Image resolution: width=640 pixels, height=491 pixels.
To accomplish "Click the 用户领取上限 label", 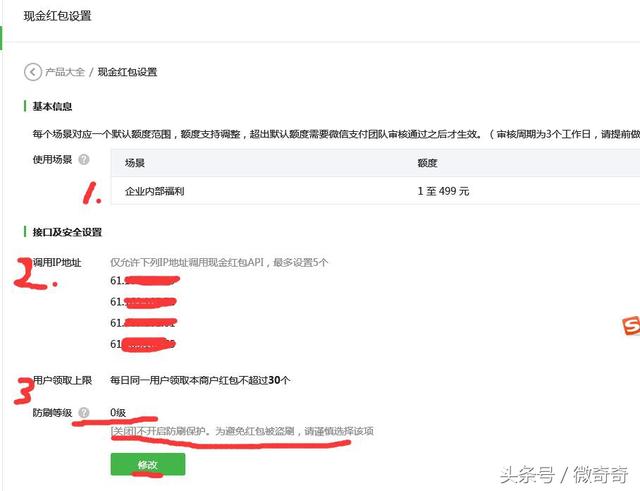I will 62,380.
